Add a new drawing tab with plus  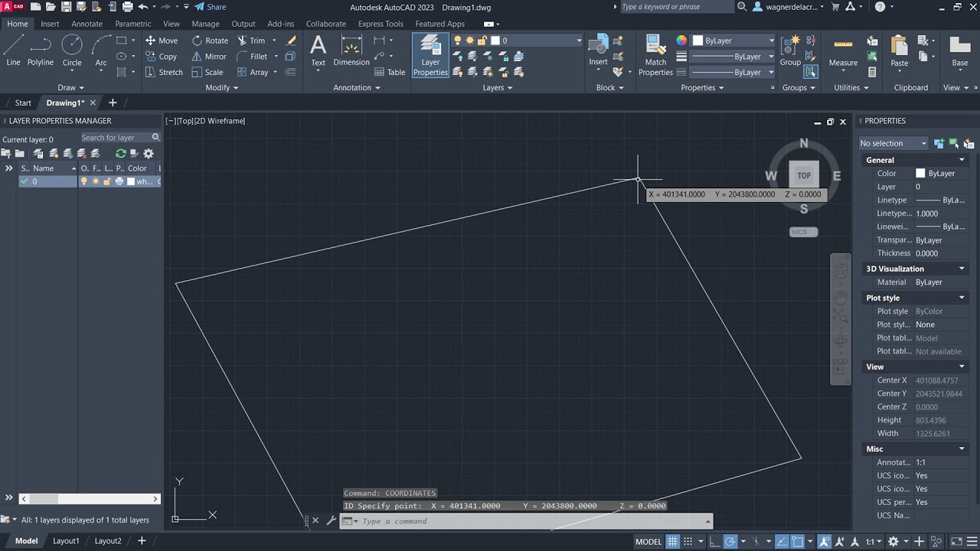click(x=113, y=103)
